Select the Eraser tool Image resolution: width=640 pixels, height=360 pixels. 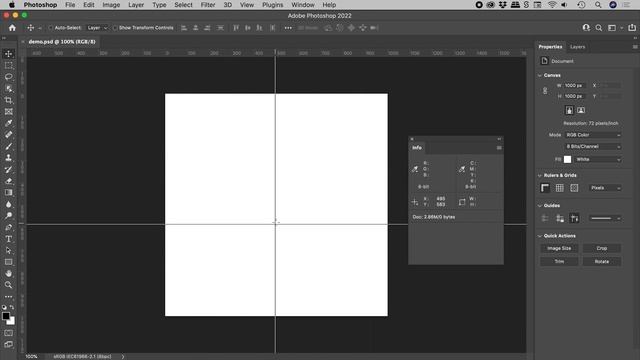(9, 181)
